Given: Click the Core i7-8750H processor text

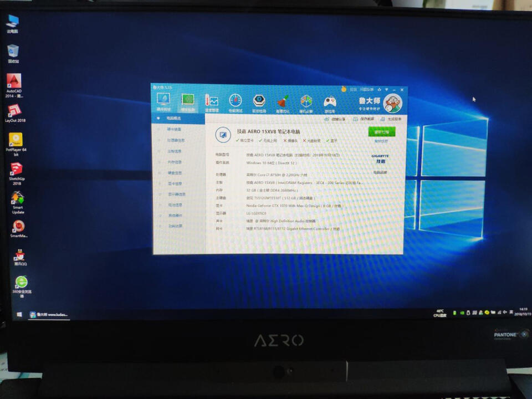Looking at the screenshot, I should click(x=277, y=175).
